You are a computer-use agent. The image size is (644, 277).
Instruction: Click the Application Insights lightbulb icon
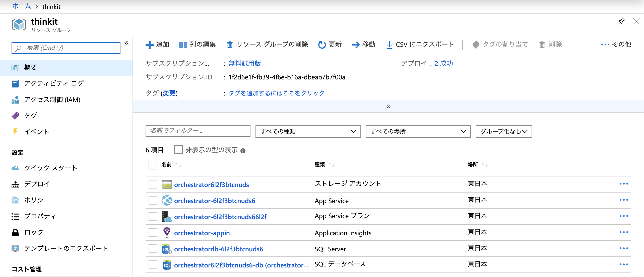point(167,233)
